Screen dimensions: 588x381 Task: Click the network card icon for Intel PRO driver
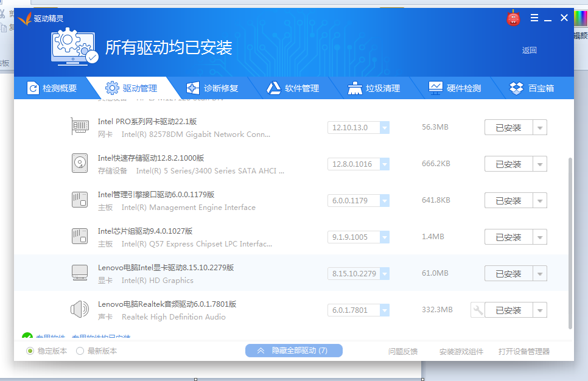(x=80, y=127)
